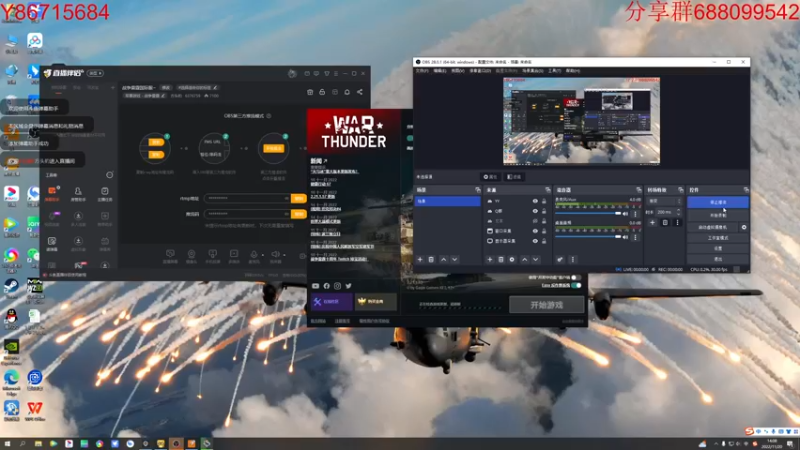Adjust the transition duration 200 ms stepper
This screenshot has width=800, height=450.
[679, 212]
